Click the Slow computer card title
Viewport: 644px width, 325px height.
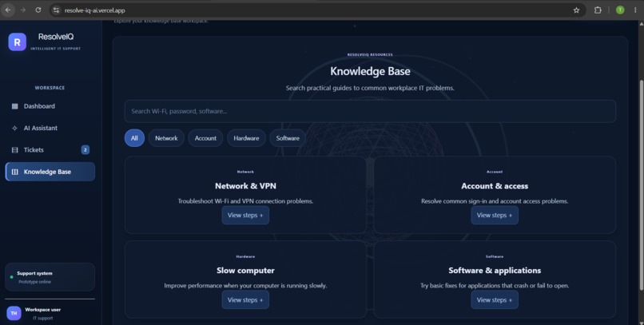pyautogui.click(x=245, y=271)
